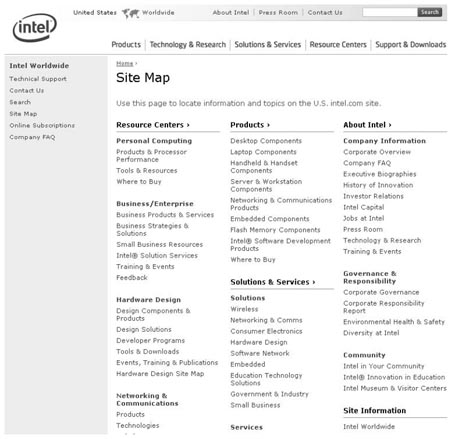Open the Consumer Electronics solutions link
This screenshot has width=450, height=439.
(x=266, y=331)
